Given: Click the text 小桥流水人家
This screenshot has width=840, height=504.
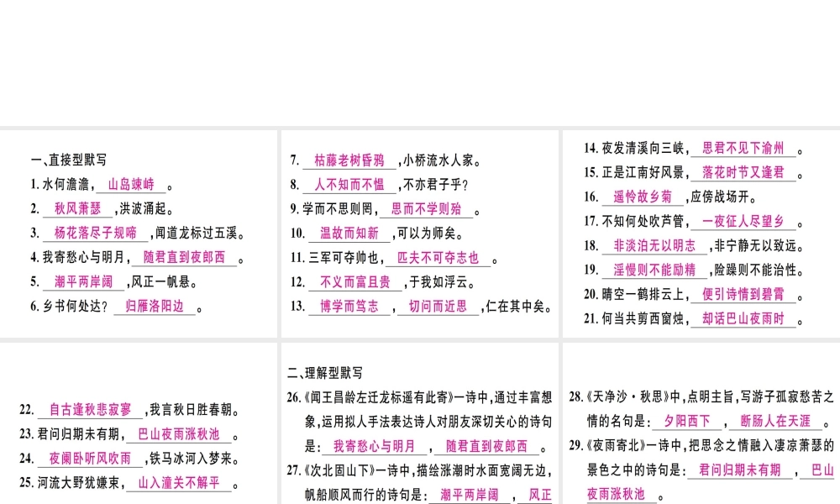Looking at the screenshot, I should click(x=438, y=160).
